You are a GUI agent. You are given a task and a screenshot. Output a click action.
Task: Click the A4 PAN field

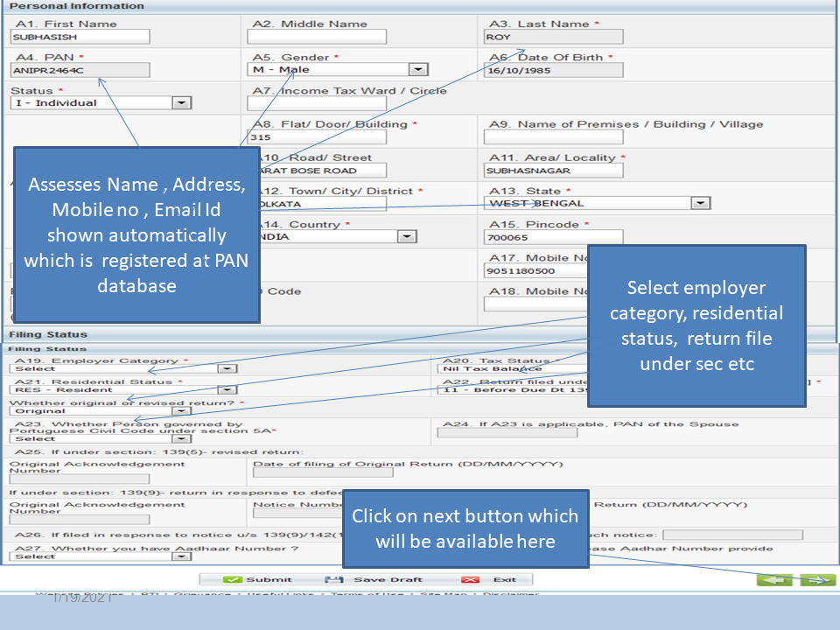(80, 70)
